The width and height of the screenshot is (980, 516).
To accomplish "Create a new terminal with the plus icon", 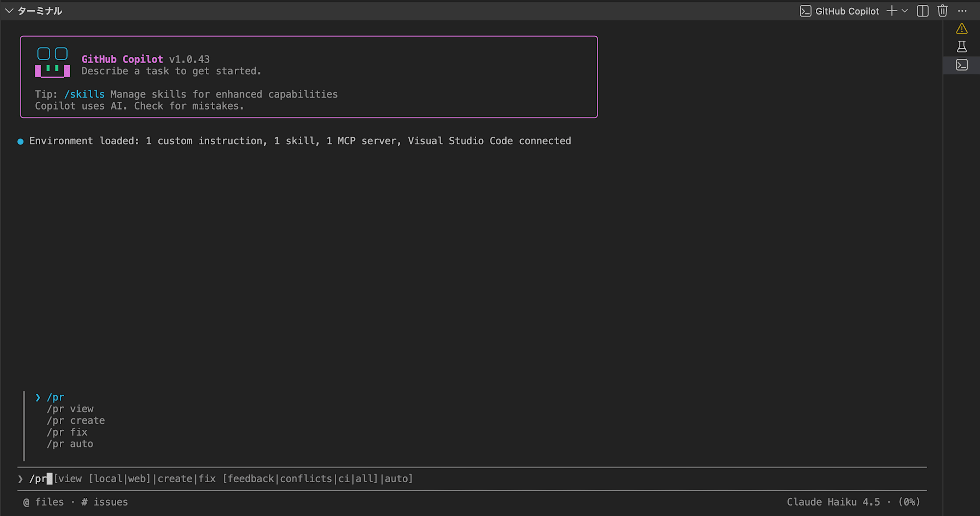I will click(x=892, y=11).
